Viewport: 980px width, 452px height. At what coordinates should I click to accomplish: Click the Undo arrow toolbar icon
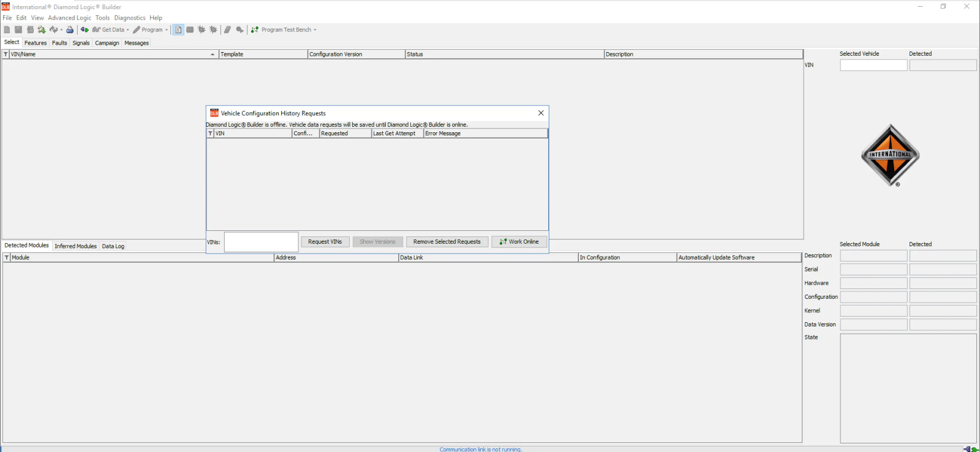click(53, 29)
